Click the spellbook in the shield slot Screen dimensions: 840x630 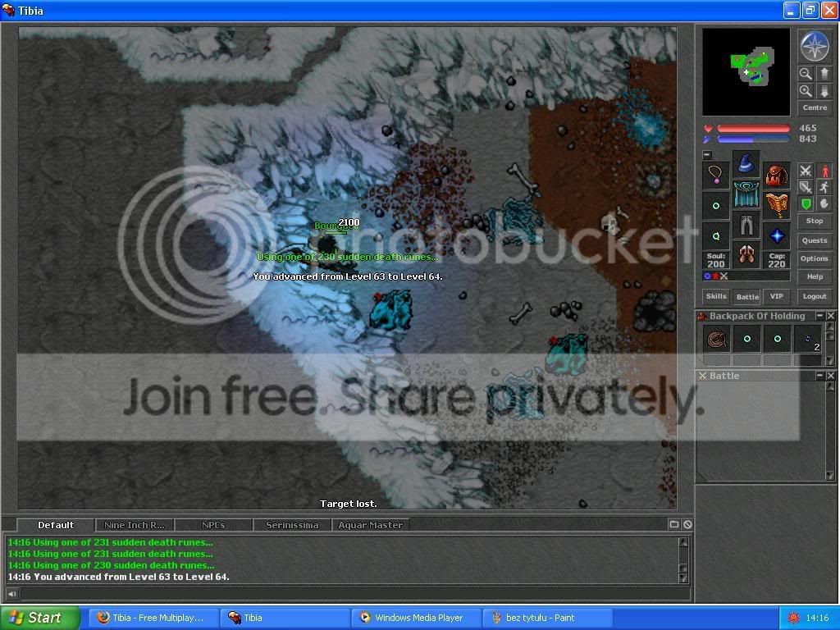point(776,206)
